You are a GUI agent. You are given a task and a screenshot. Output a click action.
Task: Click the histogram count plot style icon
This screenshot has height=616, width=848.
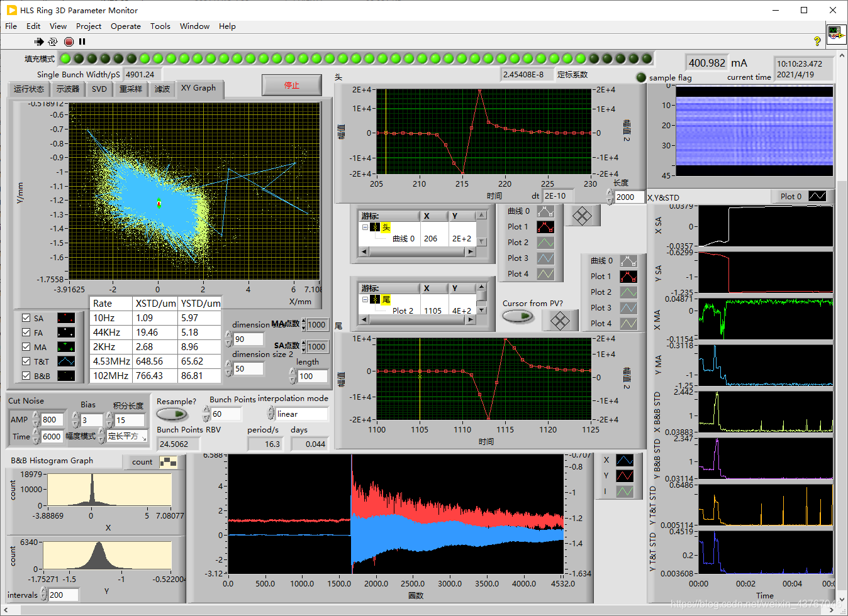click(x=168, y=462)
